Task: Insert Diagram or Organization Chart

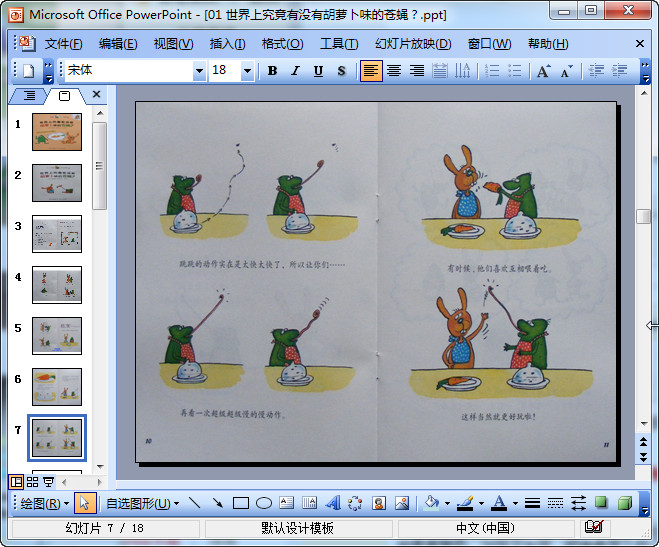Action: [356, 503]
